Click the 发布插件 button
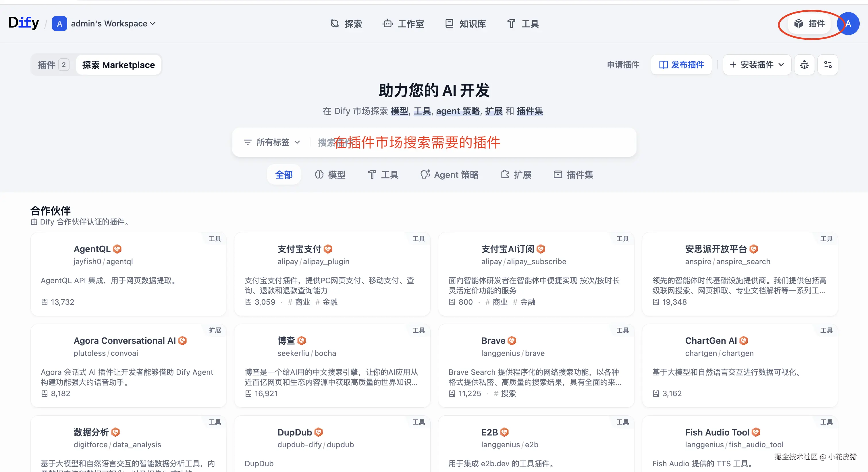Image resolution: width=868 pixels, height=472 pixels. tap(681, 65)
